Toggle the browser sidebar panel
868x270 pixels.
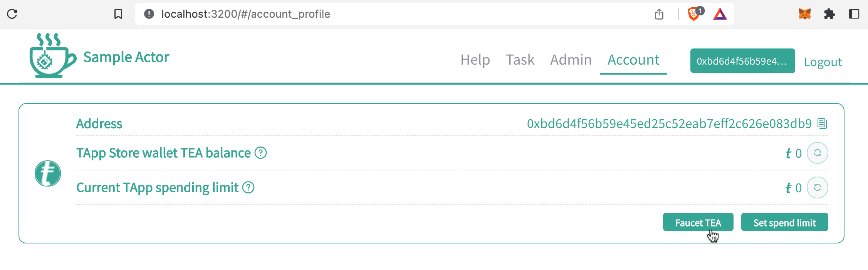point(854,14)
